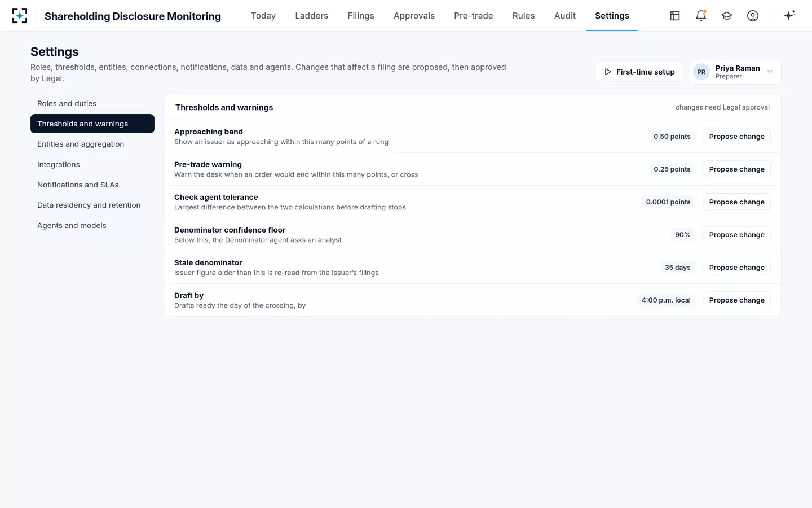
Task: Select Thresholds and warnings section
Action: [x=92, y=124]
